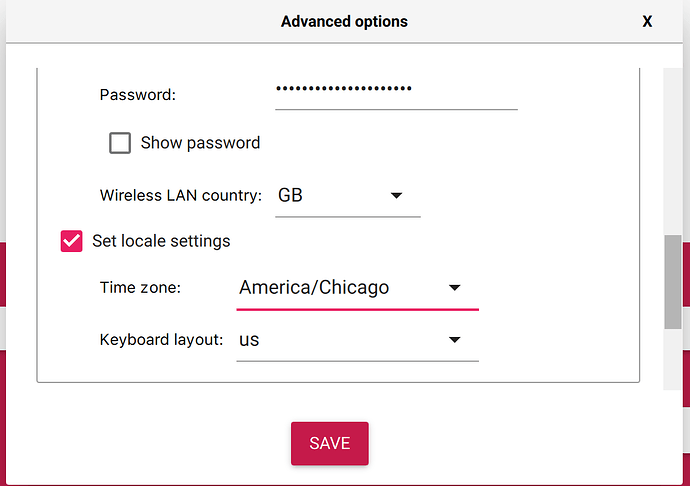Click the scrollbar track above the thumb
The height and width of the screenshot is (486, 690).
pos(673,150)
